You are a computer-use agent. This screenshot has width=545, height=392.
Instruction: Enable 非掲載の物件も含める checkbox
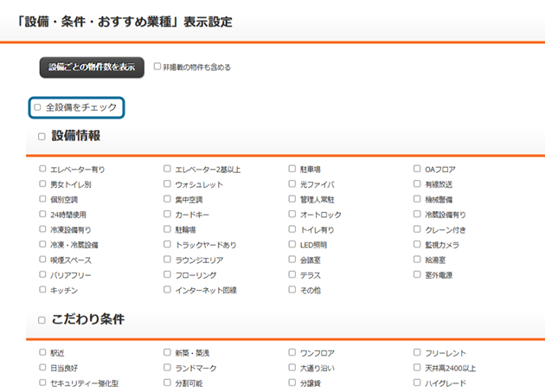(x=157, y=67)
